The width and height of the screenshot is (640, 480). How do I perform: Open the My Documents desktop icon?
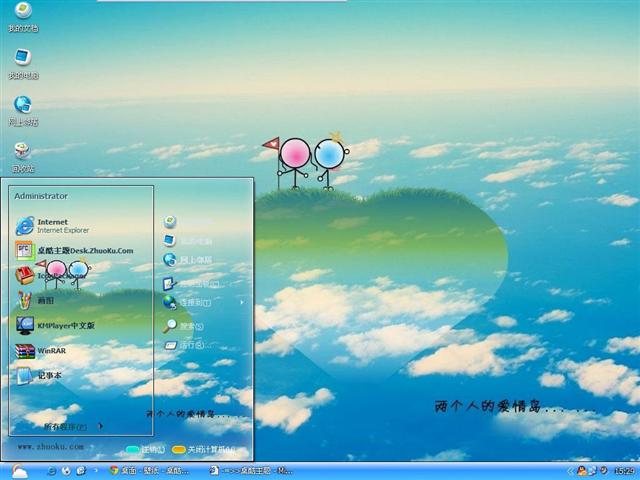[x=23, y=17]
